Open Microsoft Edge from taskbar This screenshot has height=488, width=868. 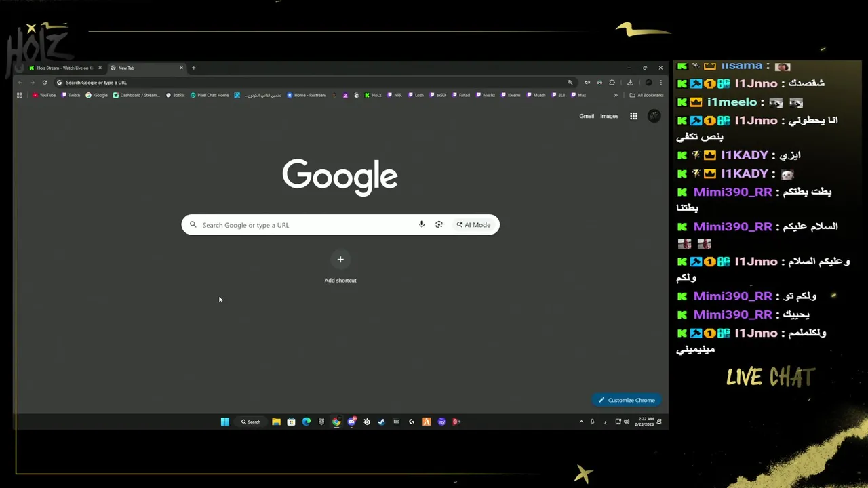307,422
